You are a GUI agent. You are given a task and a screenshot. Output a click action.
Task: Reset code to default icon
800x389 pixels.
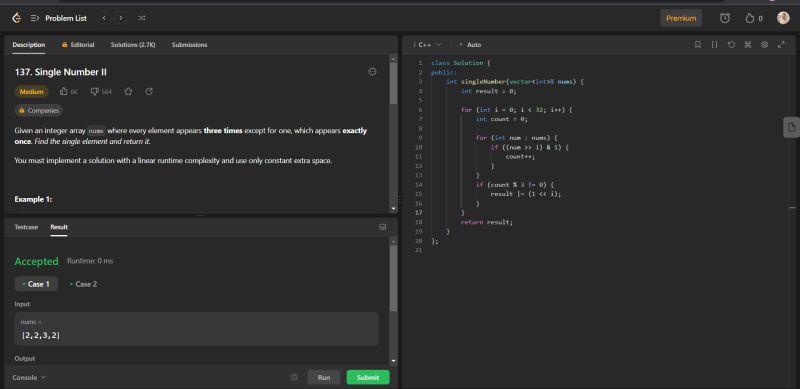click(x=731, y=45)
